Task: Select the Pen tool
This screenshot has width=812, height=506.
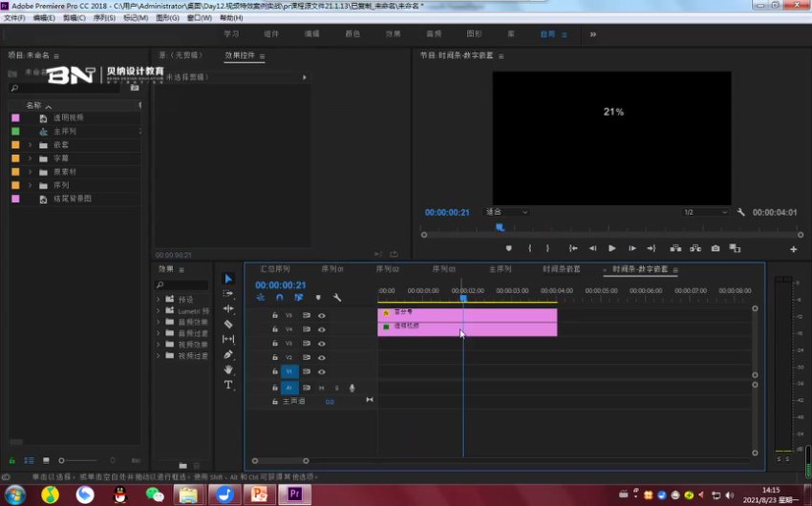Action: click(228, 354)
